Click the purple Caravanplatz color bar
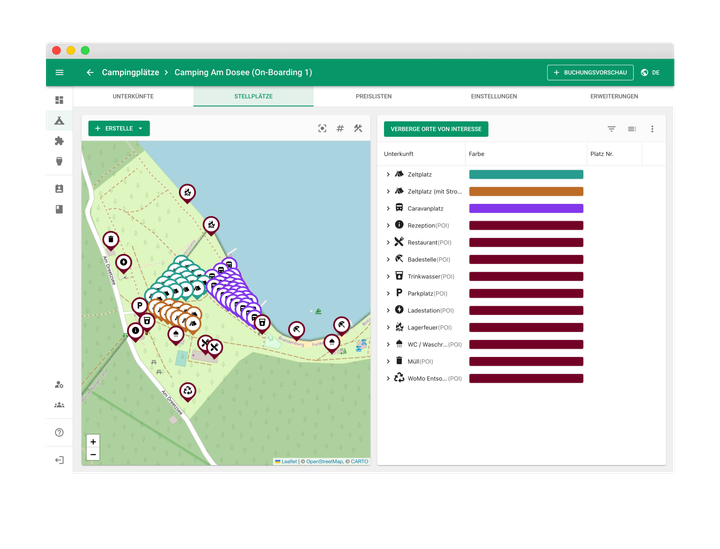 [525, 209]
